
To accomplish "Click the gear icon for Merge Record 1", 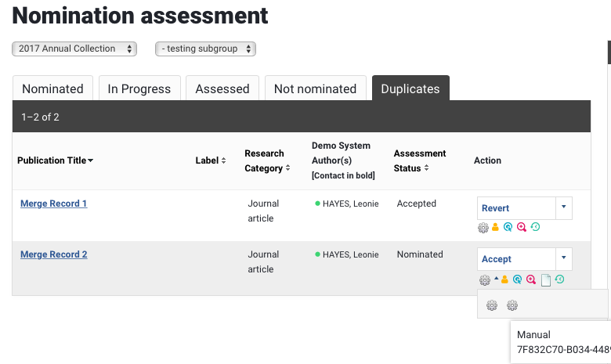I will [x=483, y=228].
